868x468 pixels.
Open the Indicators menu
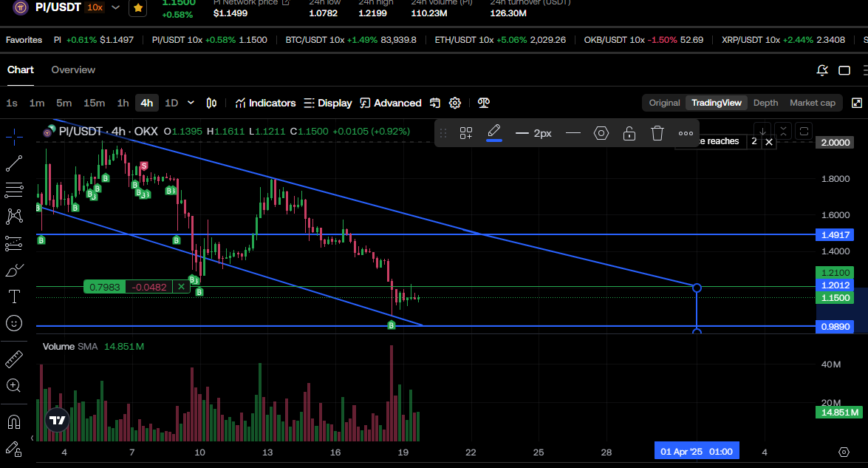[266, 103]
